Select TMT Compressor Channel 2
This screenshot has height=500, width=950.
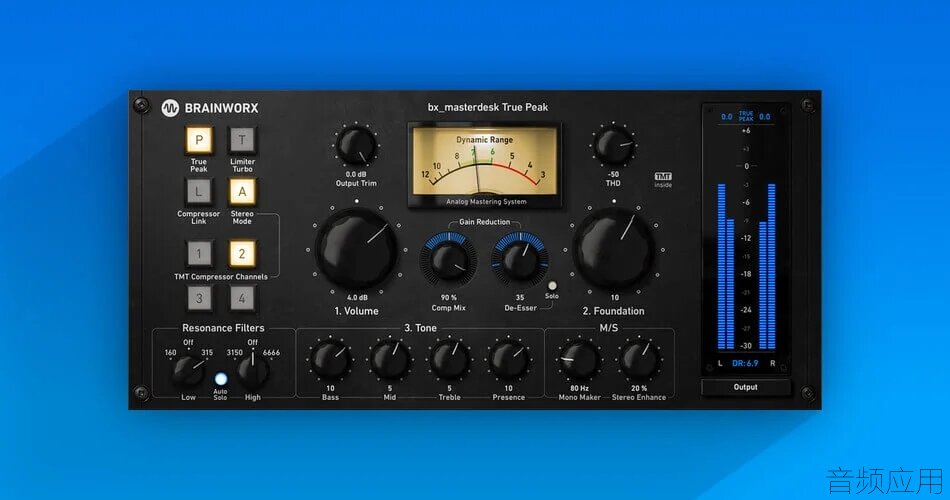click(x=242, y=253)
